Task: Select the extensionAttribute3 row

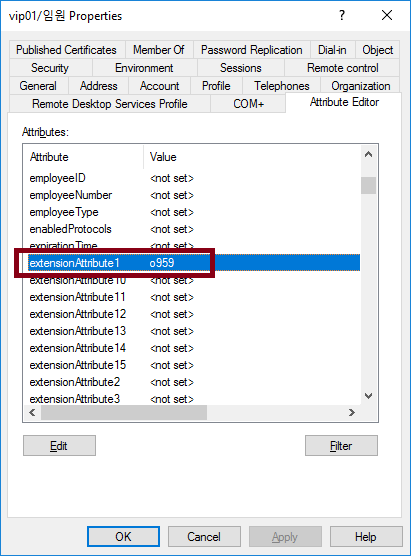Action: (x=194, y=399)
